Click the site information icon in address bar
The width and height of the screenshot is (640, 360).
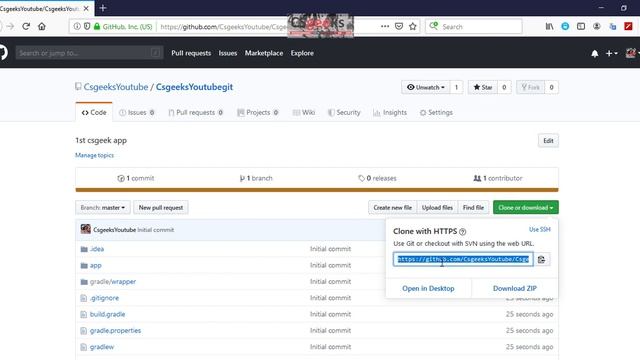[77, 27]
